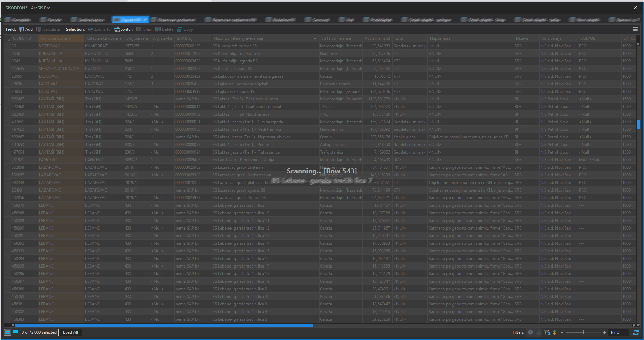The width and height of the screenshot is (644, 340).
Task: Toggle the map extent filter
Action: point(538,332)
